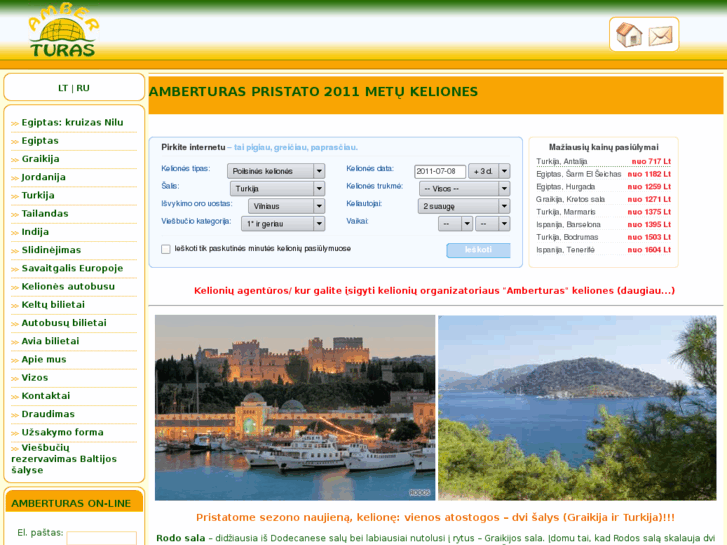Viewport: 727px width, 545px height.
Task: Switch language to LT
Action: pyautogui.click(x=63, y=88)
